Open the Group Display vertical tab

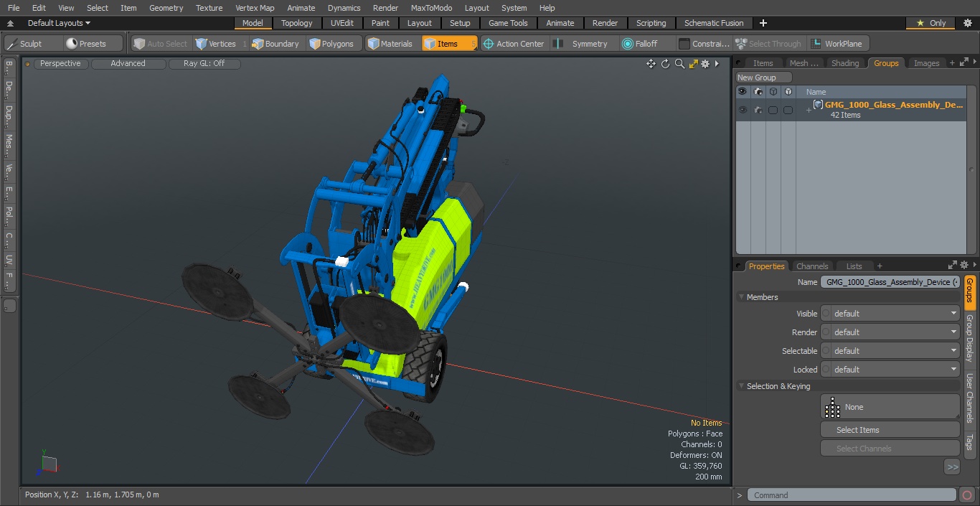(x=969, y=338)
